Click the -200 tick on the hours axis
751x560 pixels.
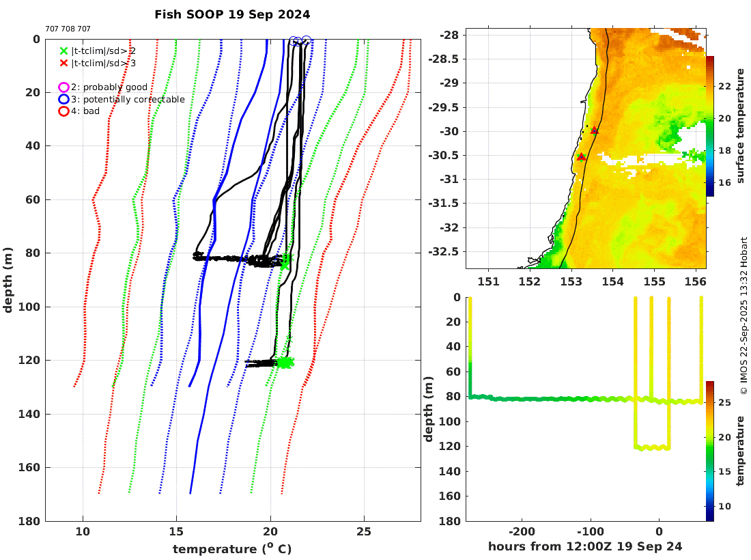click(522, 531)
